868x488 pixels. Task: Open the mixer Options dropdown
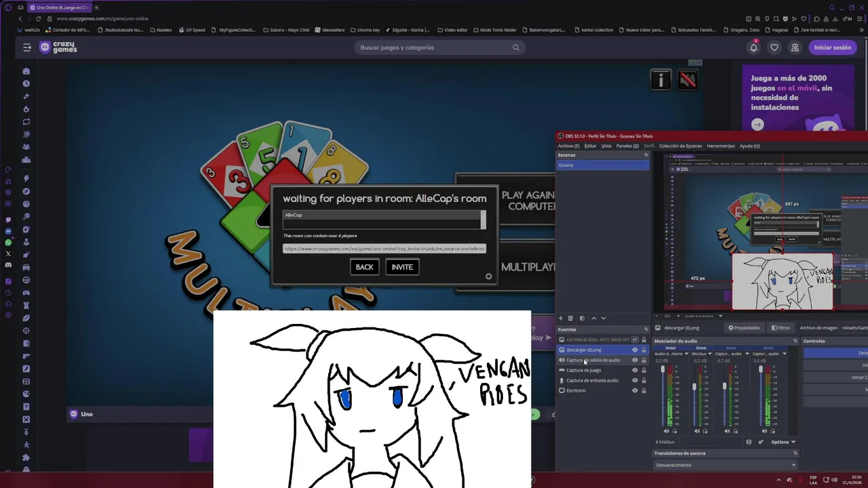tap(783, 442)
